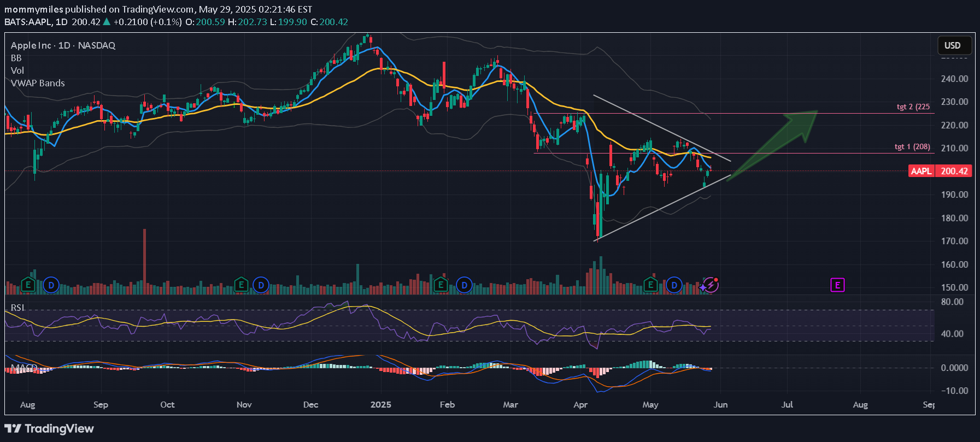Click the close value C:200.42
Image resolution: width=980 pixels, height=442 pixels.
point(329,22)
